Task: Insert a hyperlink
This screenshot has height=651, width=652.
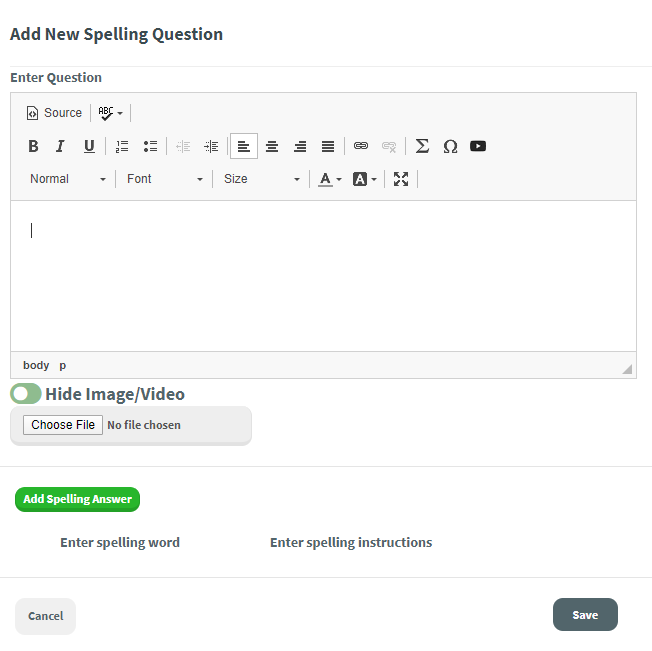Action: [361, 146]
